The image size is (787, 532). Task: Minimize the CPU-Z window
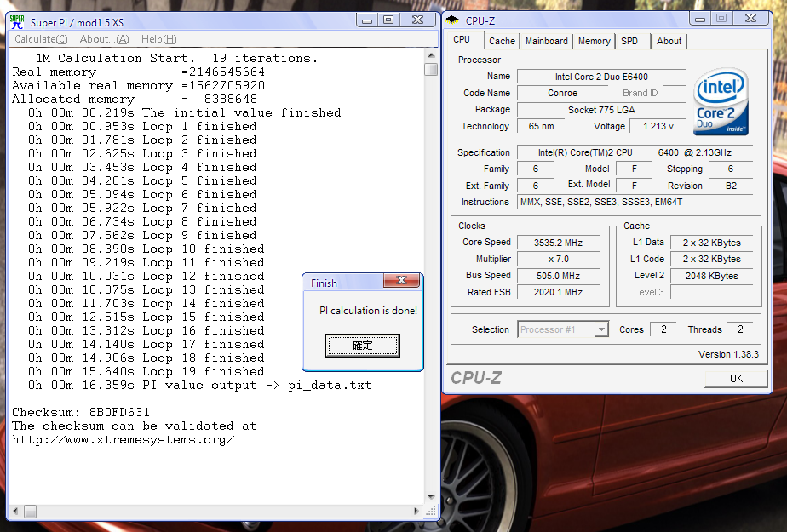tap(700, 19)
